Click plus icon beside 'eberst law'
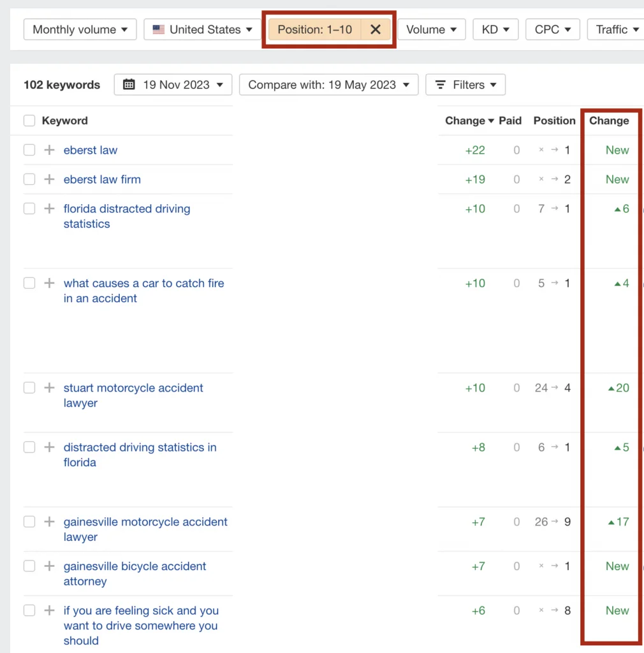644x653 pixels. 49,150
